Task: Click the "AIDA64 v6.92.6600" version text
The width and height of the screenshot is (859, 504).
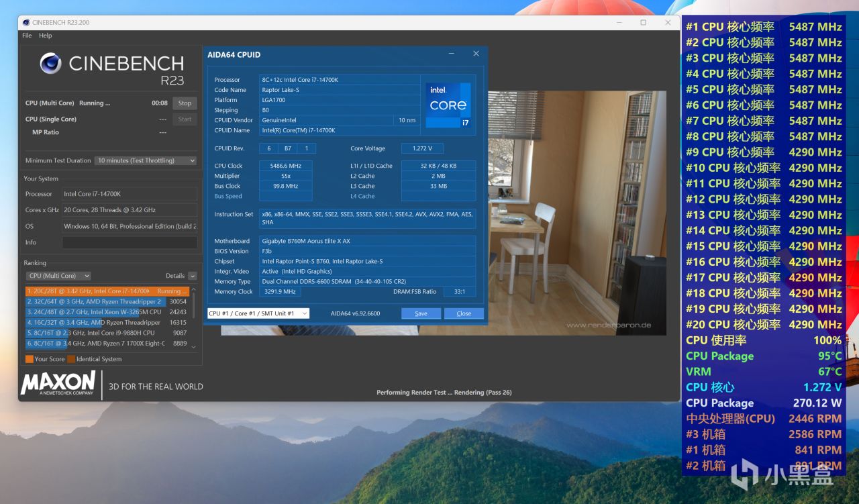Action: coord(355,313)
